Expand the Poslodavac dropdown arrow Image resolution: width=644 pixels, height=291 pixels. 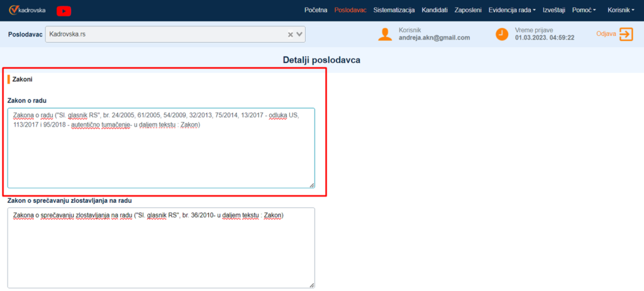(300, 35)
